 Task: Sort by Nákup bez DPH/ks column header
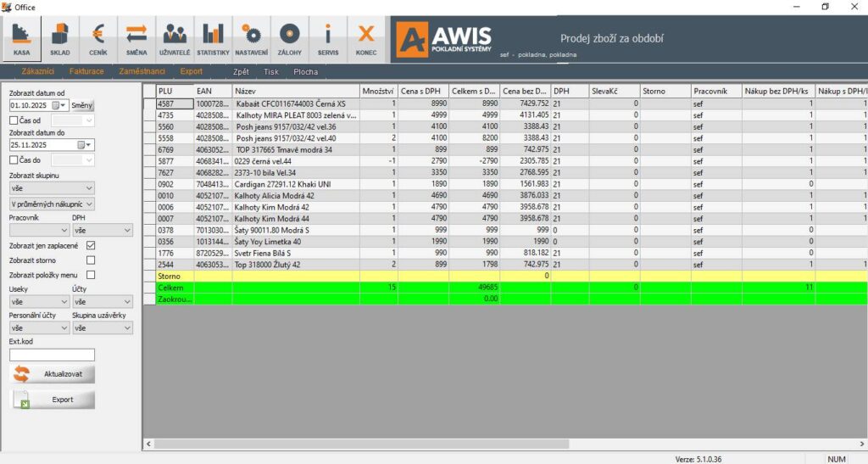click(x=778, y=92)
